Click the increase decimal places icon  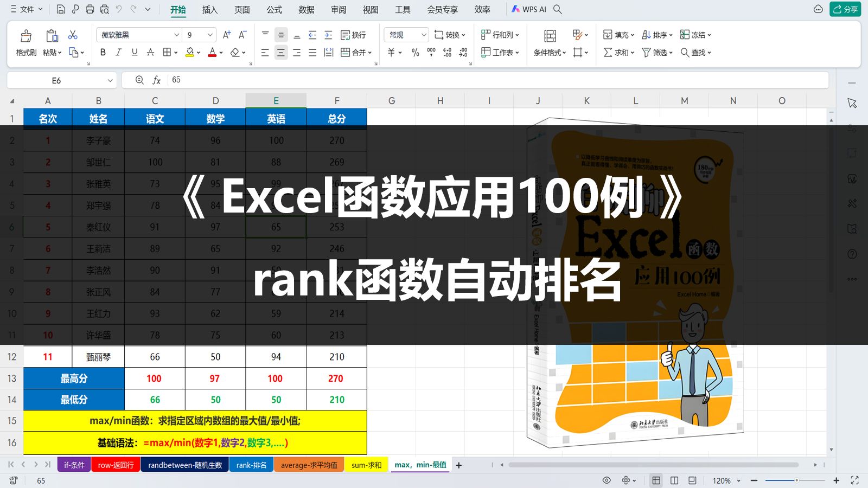(447, 53)
